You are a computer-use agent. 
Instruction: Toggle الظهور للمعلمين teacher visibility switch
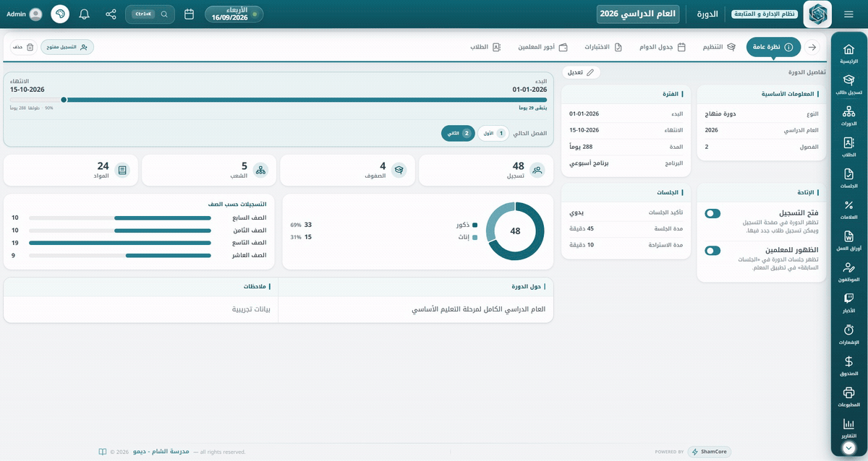[x=712, y=251]
